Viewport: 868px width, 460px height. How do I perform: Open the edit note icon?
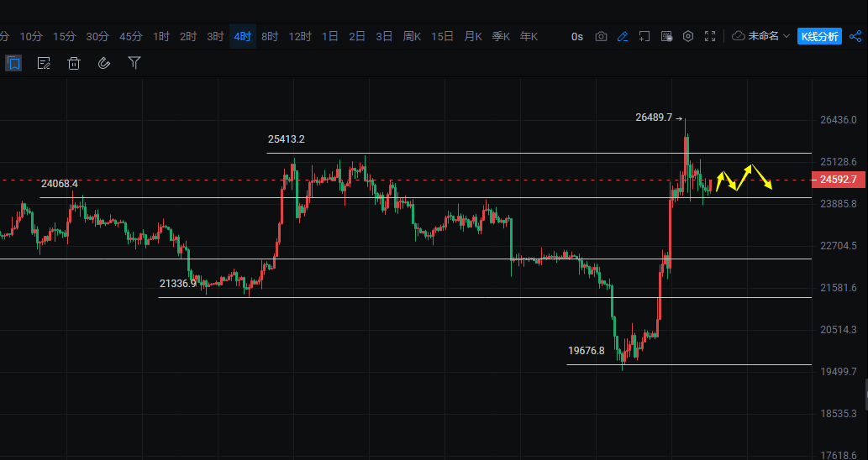(44, 63)
